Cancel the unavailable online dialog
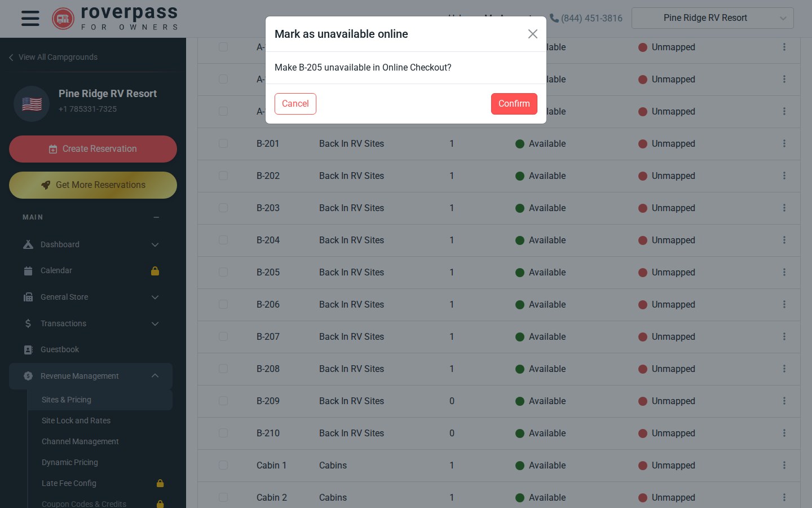Image resolution: width=812 pixels, height=508 pixels. coord(295,104)
